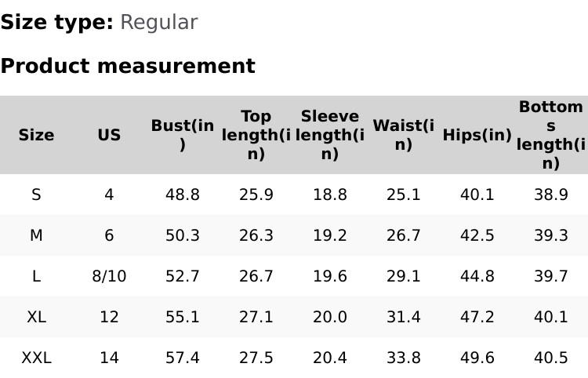Click bust value 48.8 for size S
Screen dimensions: 588x378
tap(183, 194)
